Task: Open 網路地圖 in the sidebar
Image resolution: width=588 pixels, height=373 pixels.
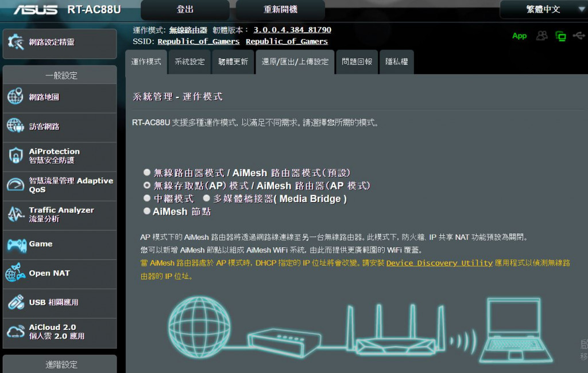Action: pos(60,97)
